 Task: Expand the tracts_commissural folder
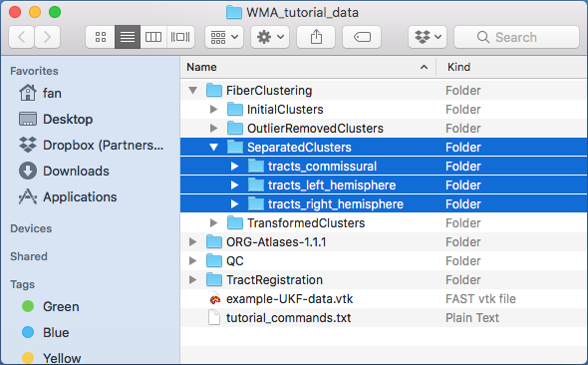(x=235, y=167)
